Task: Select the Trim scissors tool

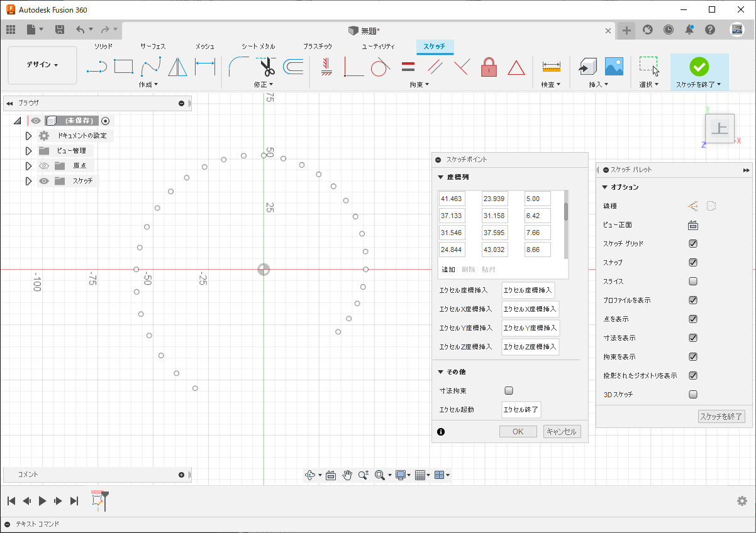Action: [x=266, y=67]
